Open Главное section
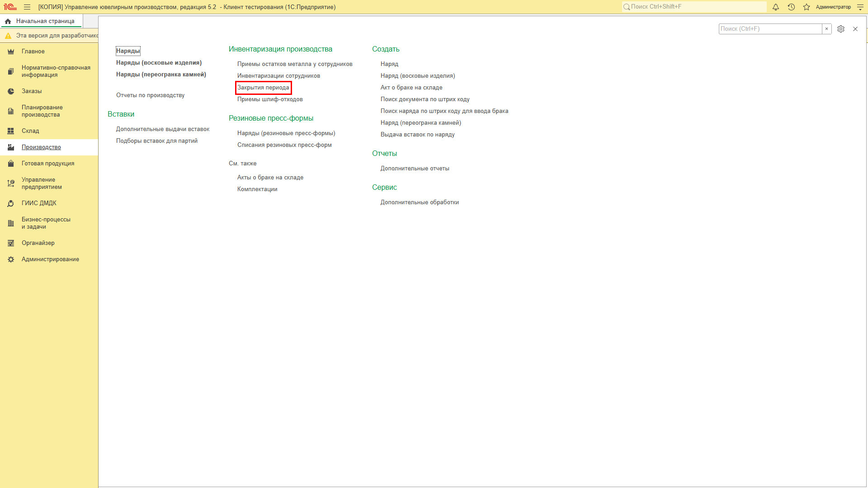 click(x=33, y=52)
